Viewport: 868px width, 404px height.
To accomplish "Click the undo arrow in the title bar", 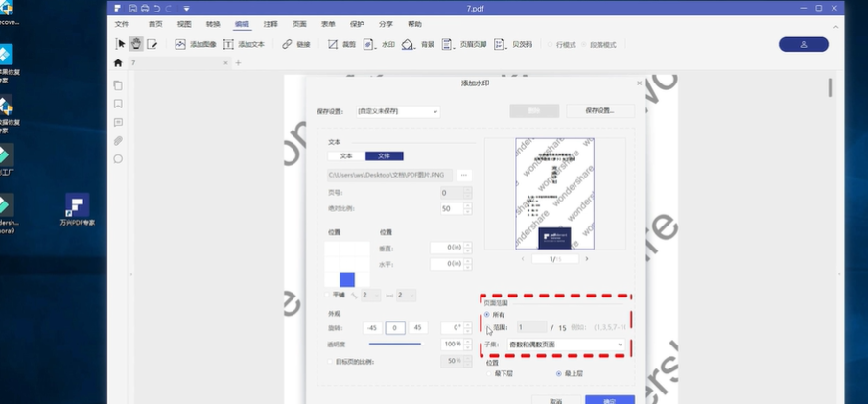I will pyautogui.click(x=156, y=9).
